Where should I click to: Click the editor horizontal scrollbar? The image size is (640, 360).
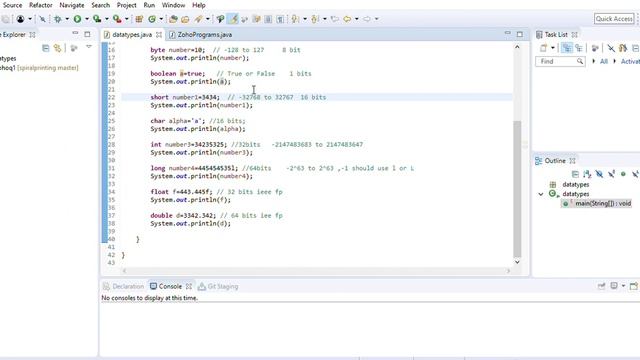pos(316,271)
